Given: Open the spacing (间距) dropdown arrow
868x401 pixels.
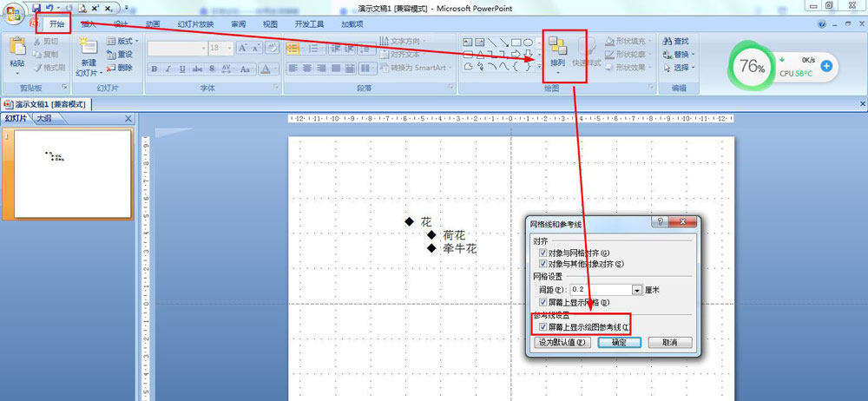Looking at the screenshot, I should click(637, 289).
